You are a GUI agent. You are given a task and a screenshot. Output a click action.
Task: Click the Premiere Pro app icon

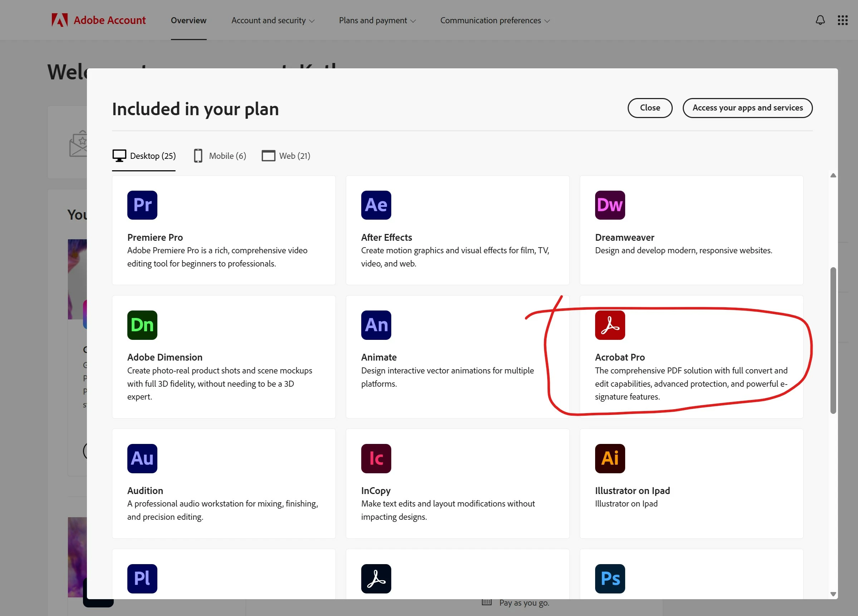142,205
